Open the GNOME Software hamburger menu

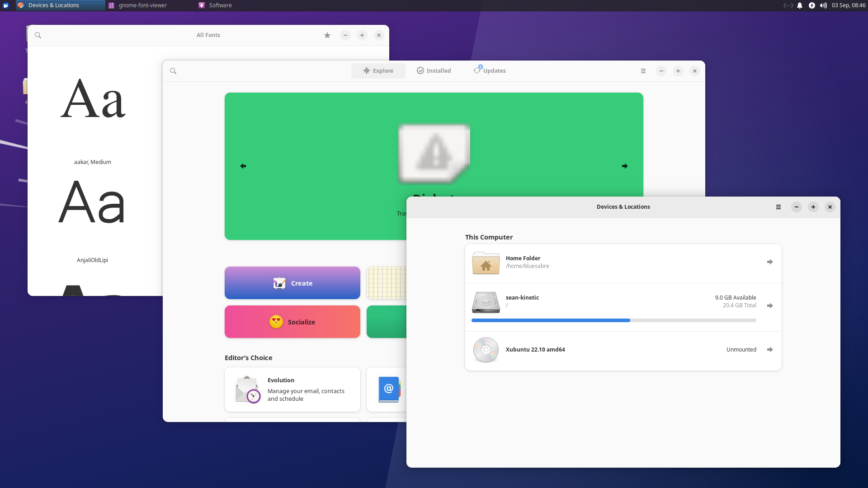tap(643, 71)
